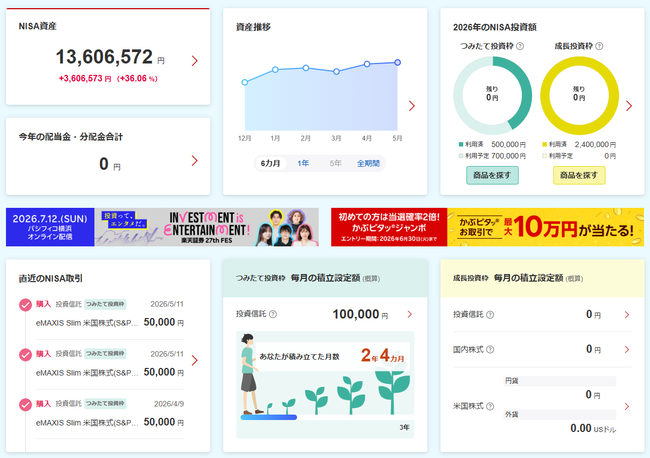
Task: Click help icon next to 米国株式
Action: pyautogui.click(x=490, y=406)
